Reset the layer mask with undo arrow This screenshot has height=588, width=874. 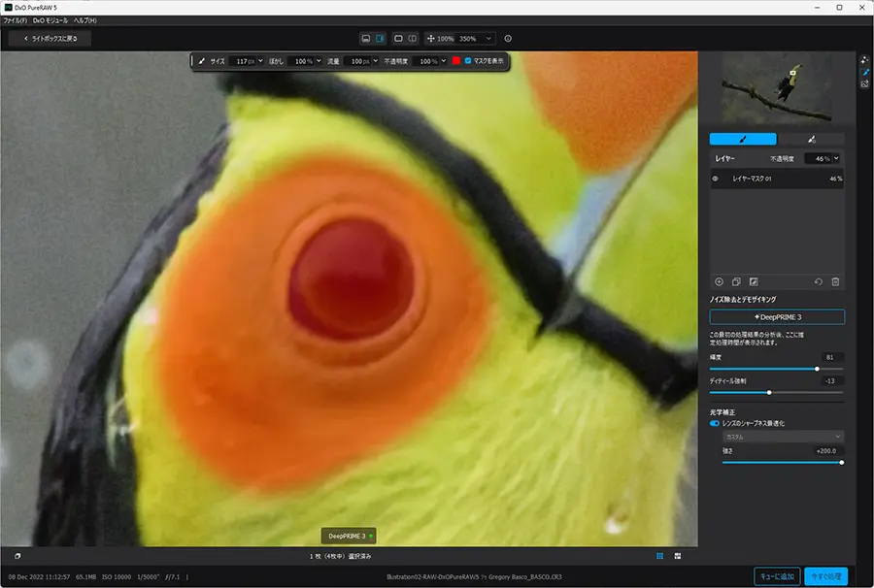point(819,281)
